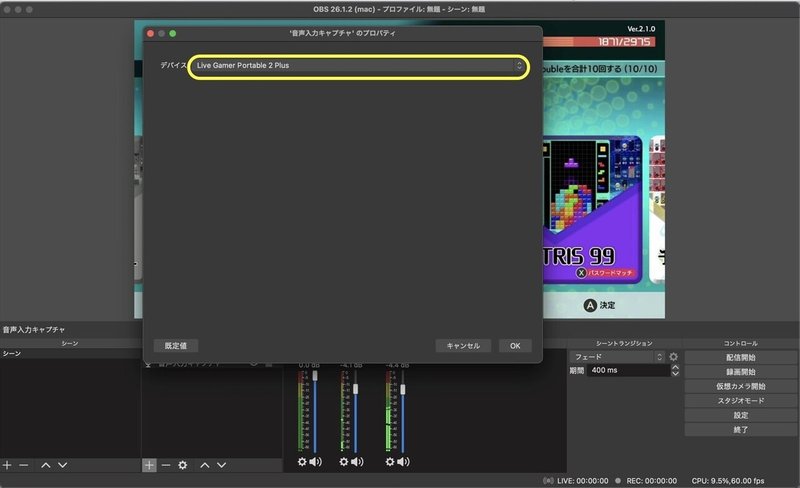The width and height of the screenshot is (800, 488).
Task: Click the recording dot icon beside REC
Action: point(618,481)
